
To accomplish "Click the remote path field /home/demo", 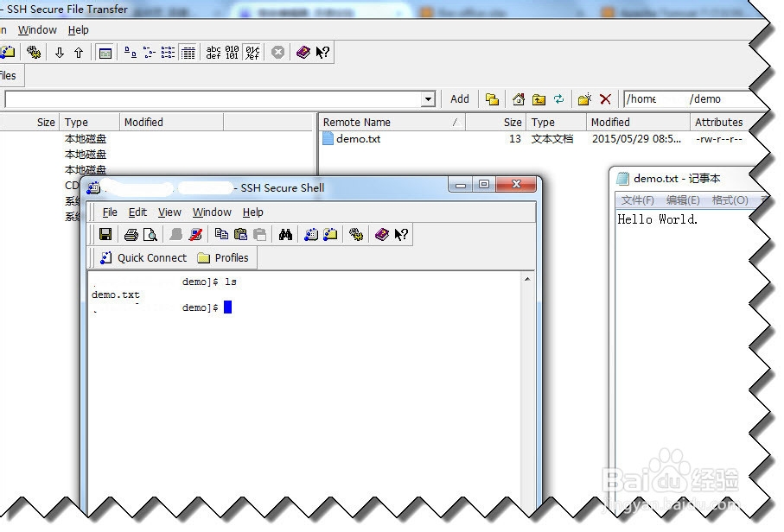I will click(690, 99).
